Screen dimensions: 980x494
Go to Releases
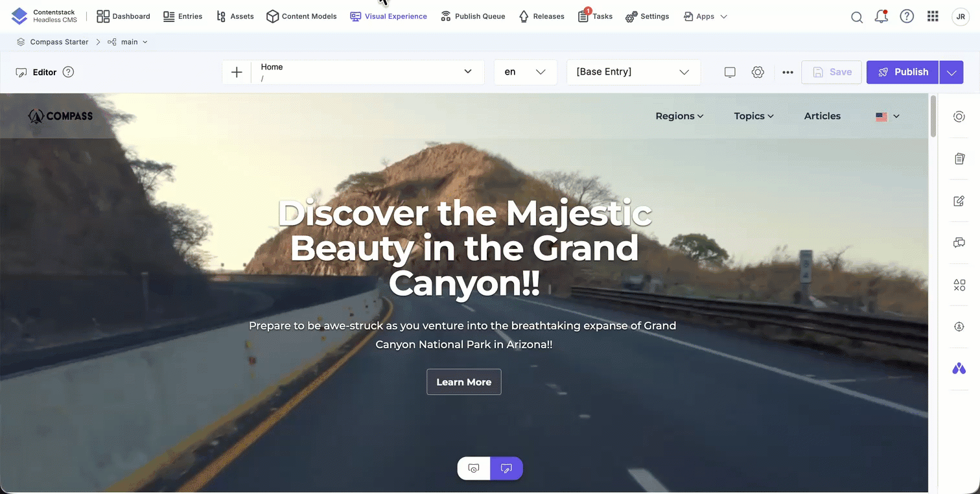[541, 16]
